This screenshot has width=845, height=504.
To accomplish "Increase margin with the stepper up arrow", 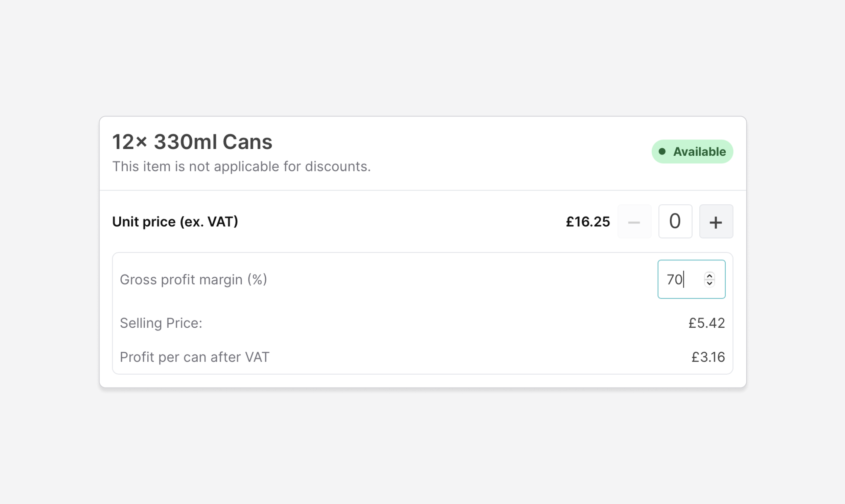I will [x=709, y=276].
